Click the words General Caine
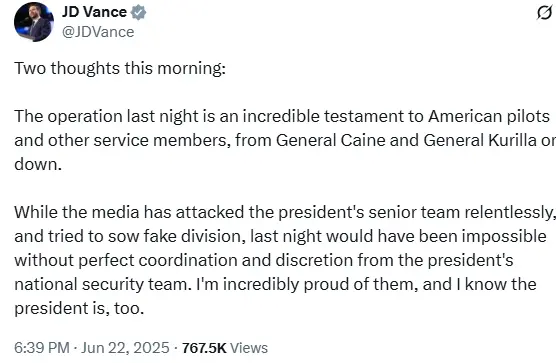Screen dimensions: 556x363 (330, 140)
